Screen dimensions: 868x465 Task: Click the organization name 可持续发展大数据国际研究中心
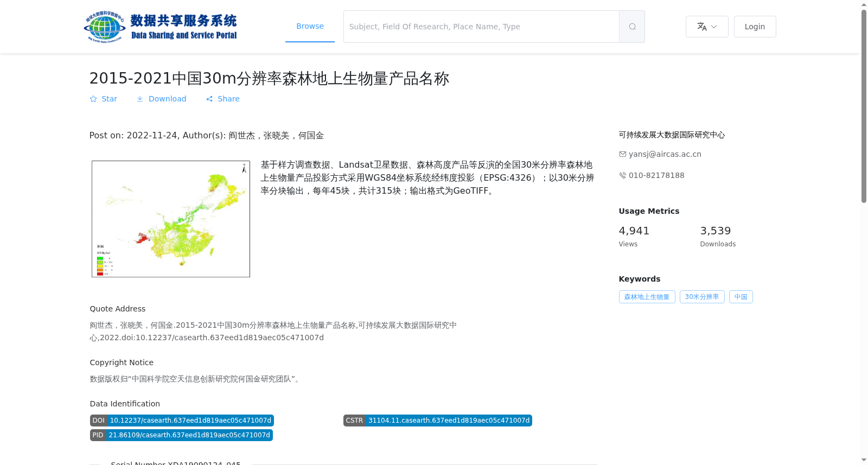point(672,135)
